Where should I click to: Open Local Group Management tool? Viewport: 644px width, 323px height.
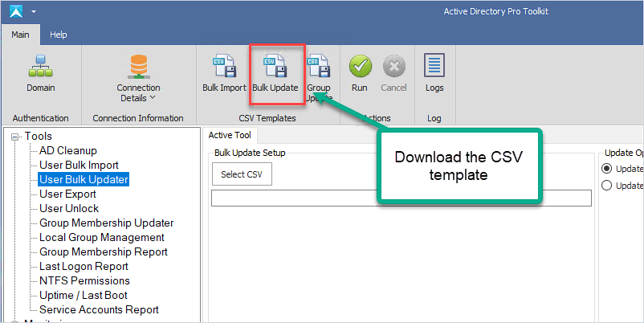102,237
